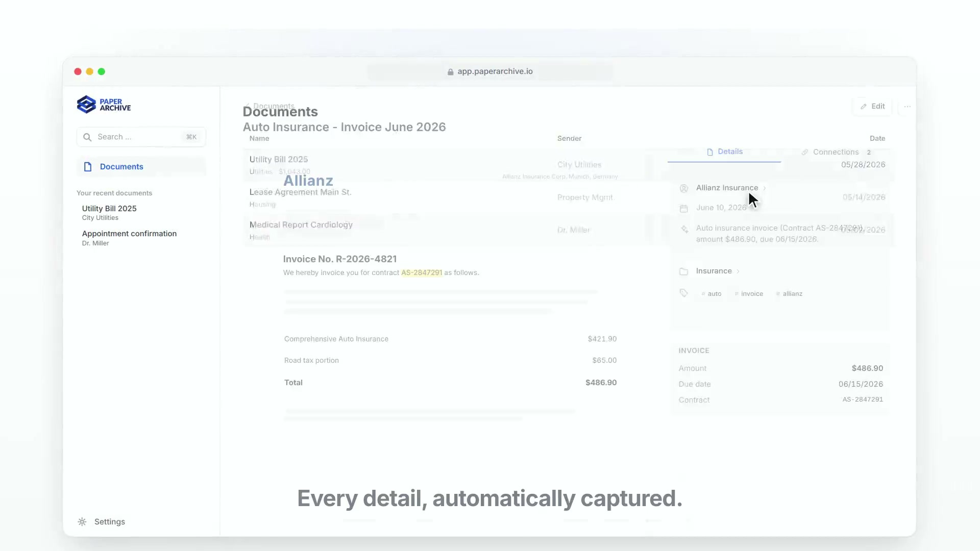Click the folder icon beside Insurance
Screen dimensions: 980x551
(x=684, y=271)
